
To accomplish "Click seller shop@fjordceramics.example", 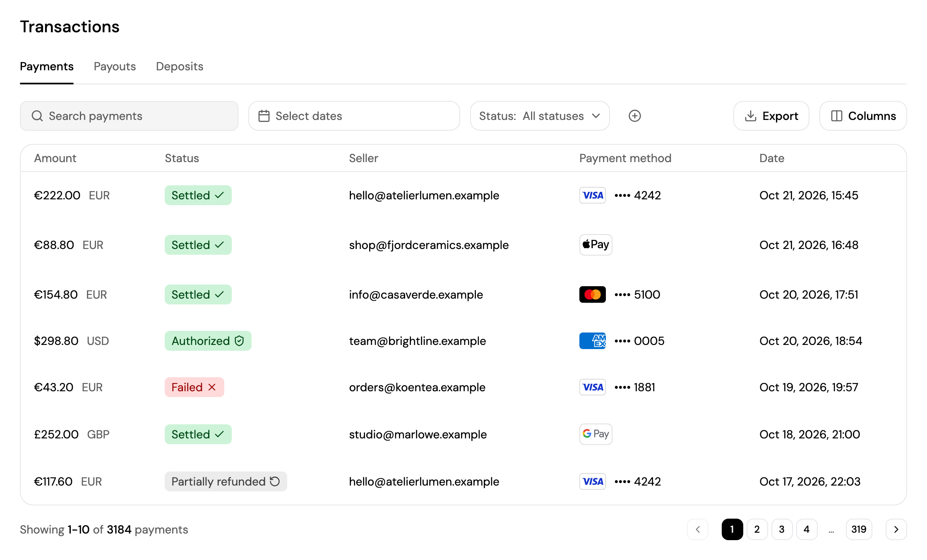I will tap(429, 245).
